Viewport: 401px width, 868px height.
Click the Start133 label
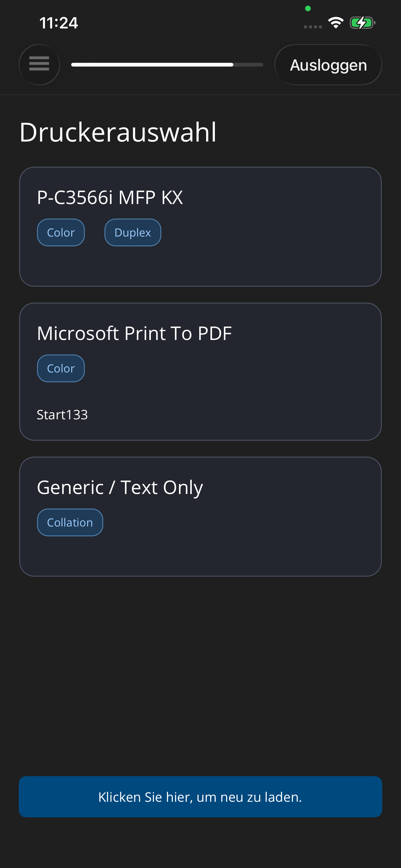(x=62, y=414)
